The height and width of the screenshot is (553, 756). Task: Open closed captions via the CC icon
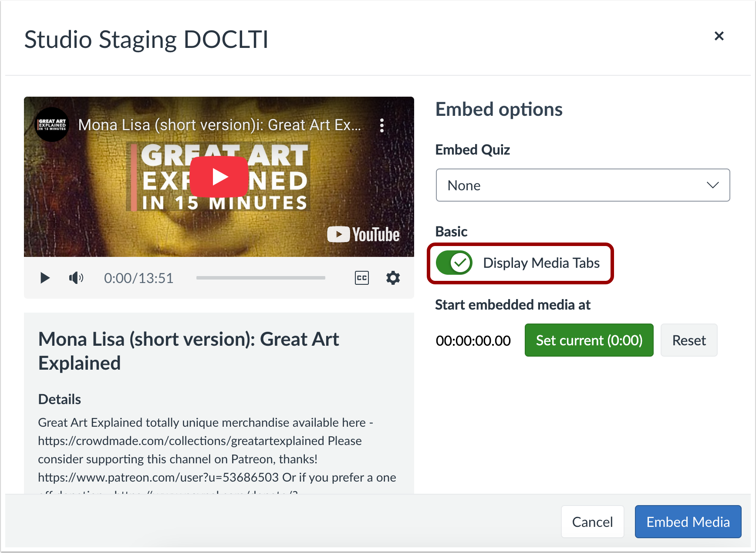click(362, 278)
